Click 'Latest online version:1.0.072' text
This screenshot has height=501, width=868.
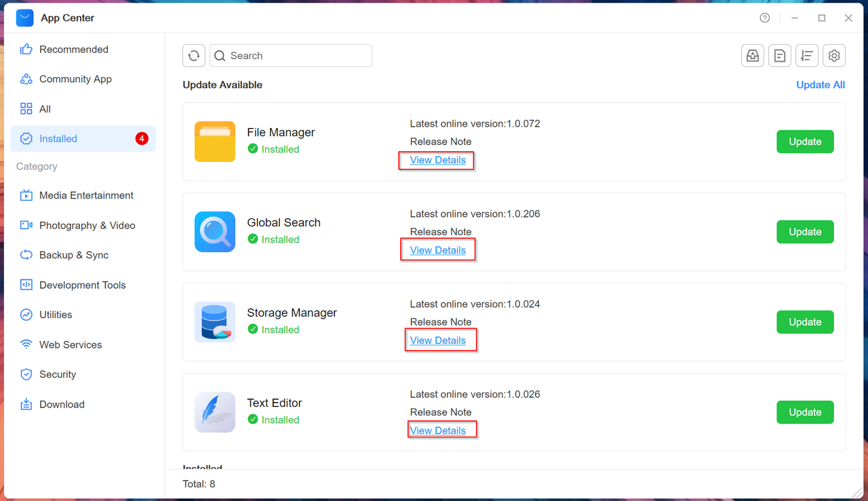[x=475, y=123]
